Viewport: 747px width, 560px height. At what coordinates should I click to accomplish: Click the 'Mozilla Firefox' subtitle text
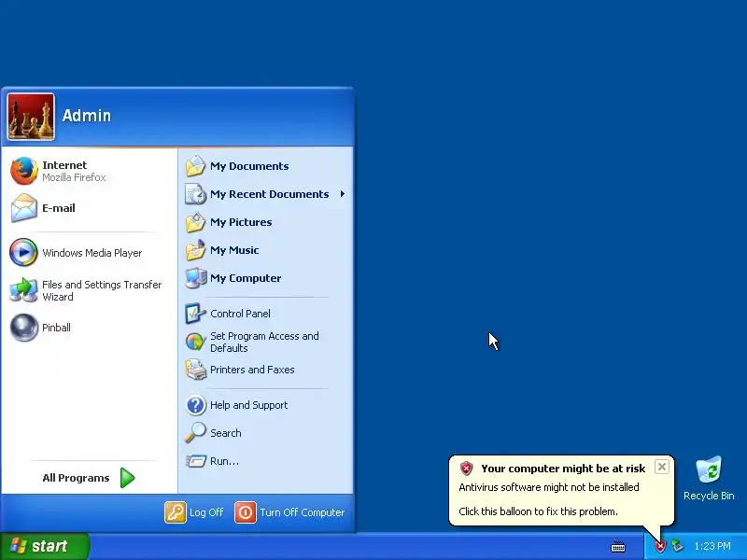(x=74, y=177)
